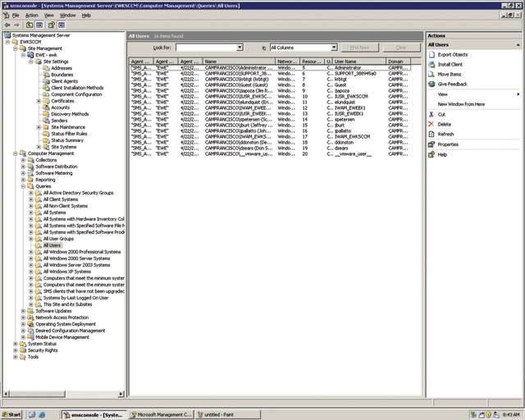The height and width of the screenshot is (420, 525).
Task: Select the Administrator user row
Action: 270,68
